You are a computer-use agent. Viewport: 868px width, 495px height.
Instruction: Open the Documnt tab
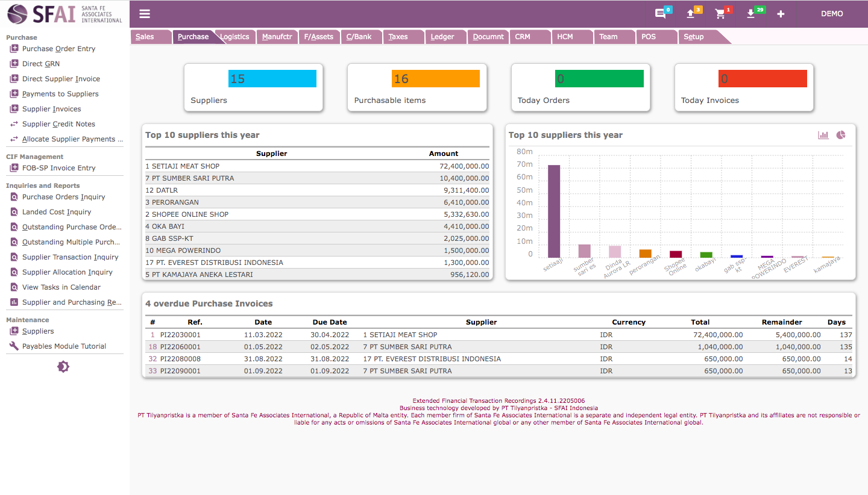488,37
